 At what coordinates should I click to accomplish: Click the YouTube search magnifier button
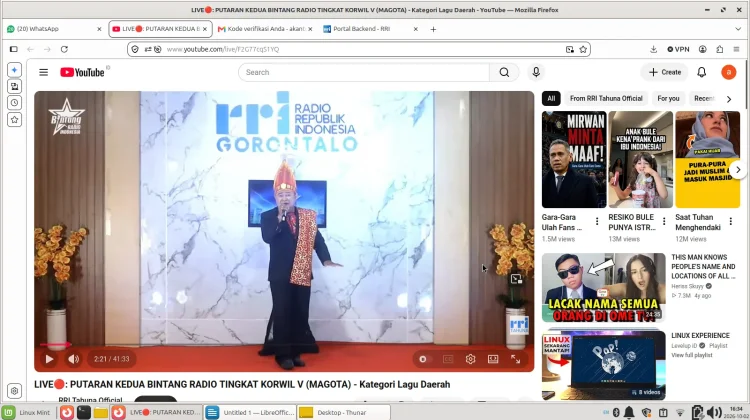[504, 72]
